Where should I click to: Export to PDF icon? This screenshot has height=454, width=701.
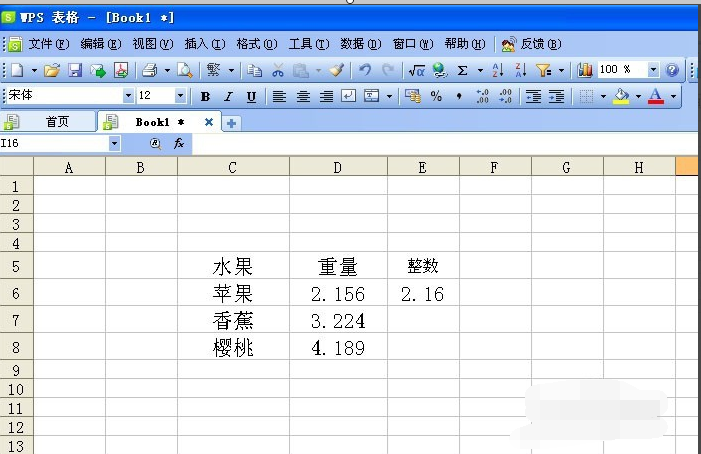tap(121, 70)
